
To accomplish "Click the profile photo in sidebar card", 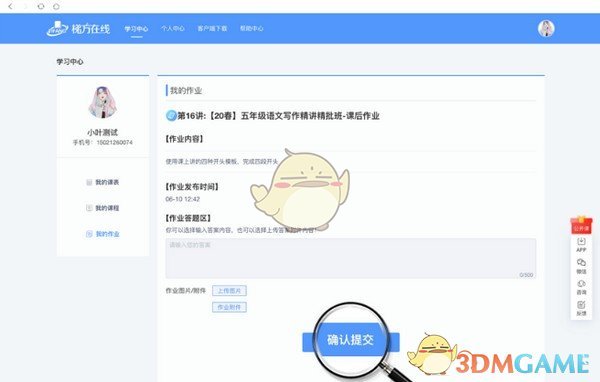I will (x=103, y=102).
